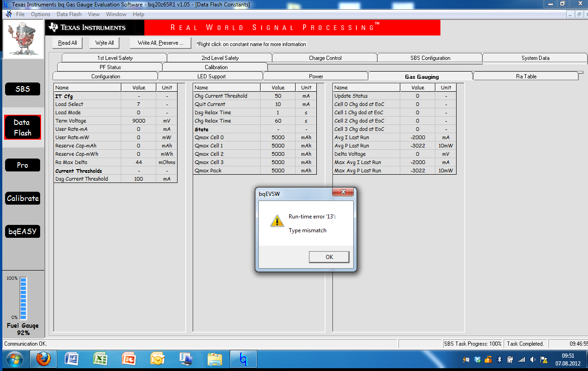
Task: Select the Load Select value 7
Action: pyautogui.click(x=138, y=104)
